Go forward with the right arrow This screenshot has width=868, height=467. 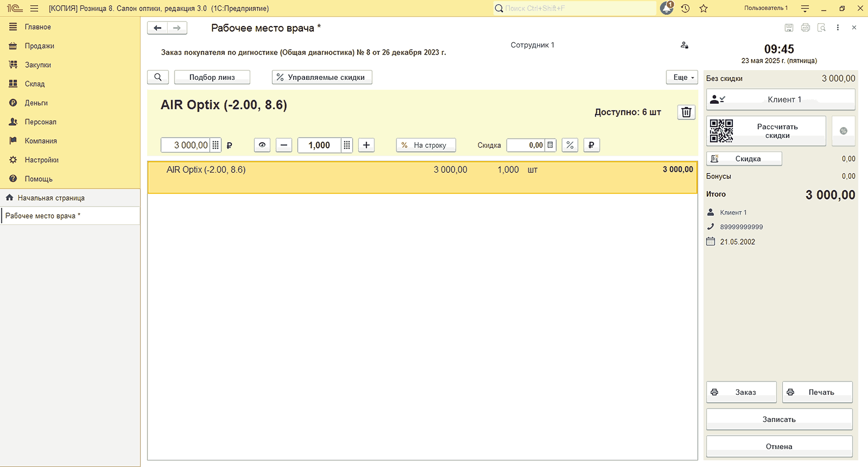pos(177,28)
